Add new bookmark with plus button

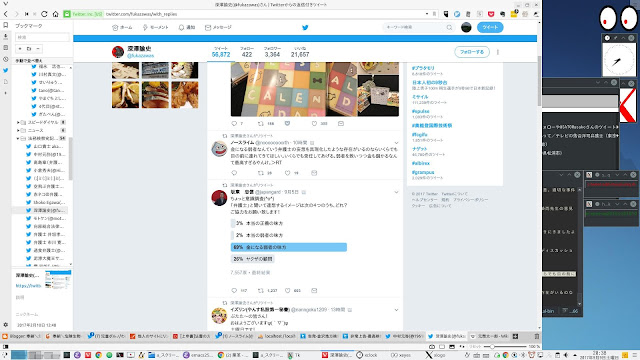[x=20, y=49]
